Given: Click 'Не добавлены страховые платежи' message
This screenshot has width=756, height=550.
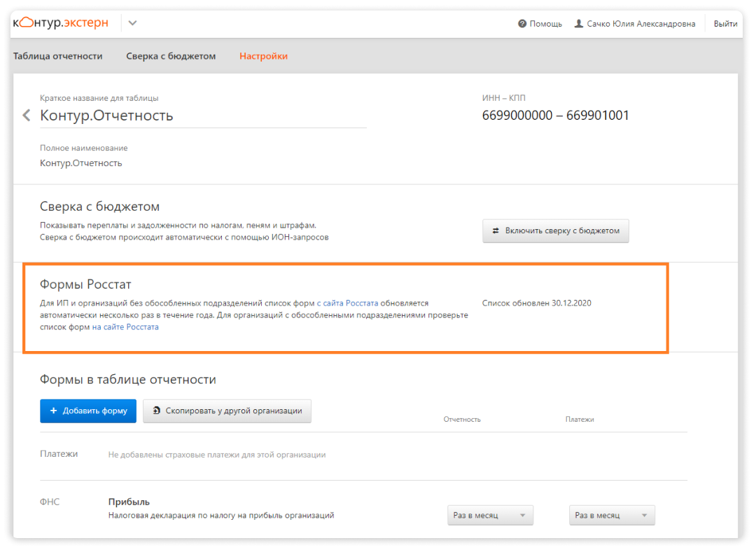Looking at the screenshot, I should 217,455.
